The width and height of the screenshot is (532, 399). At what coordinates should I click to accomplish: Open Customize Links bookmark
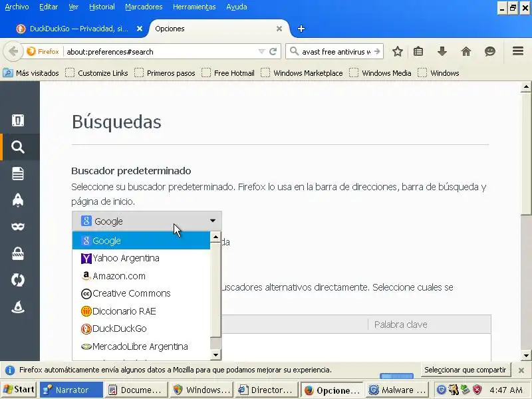click(96, 73)
